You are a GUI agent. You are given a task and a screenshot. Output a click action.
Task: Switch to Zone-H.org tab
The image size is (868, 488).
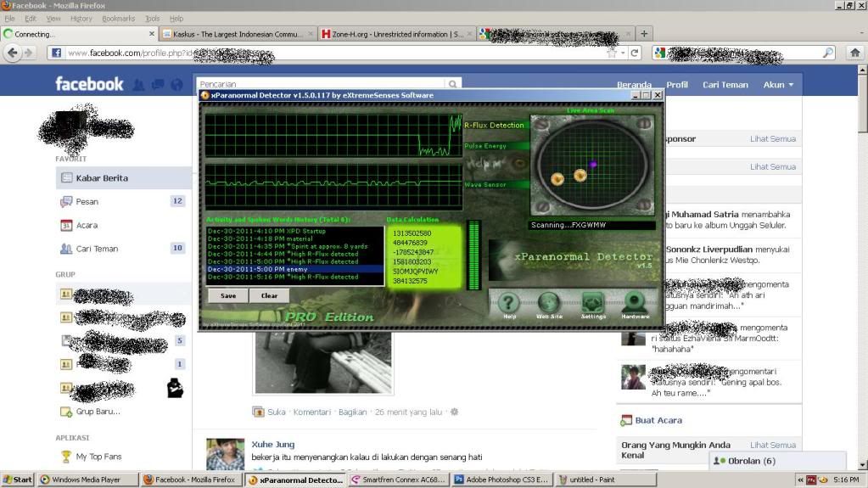[397, 34]
